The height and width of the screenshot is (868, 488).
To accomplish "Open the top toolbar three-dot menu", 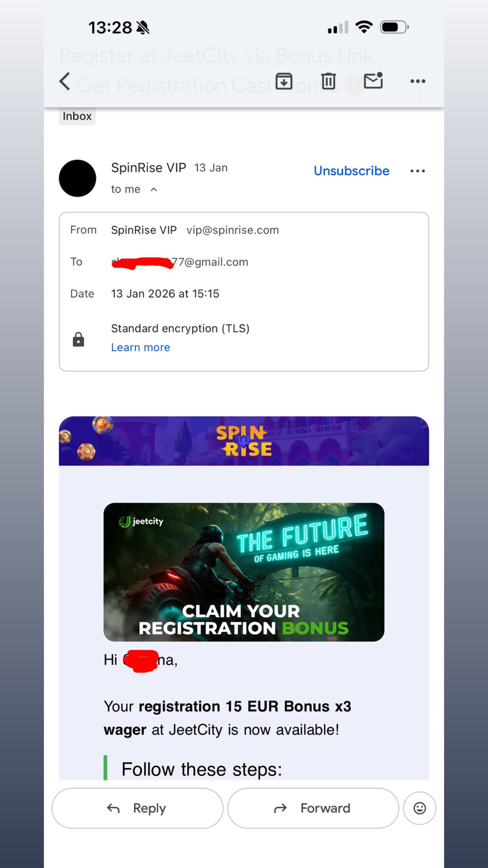I will click(418, 81).
